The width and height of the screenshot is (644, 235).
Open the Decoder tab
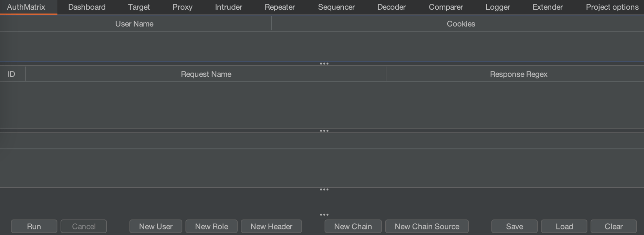(391, 7)
